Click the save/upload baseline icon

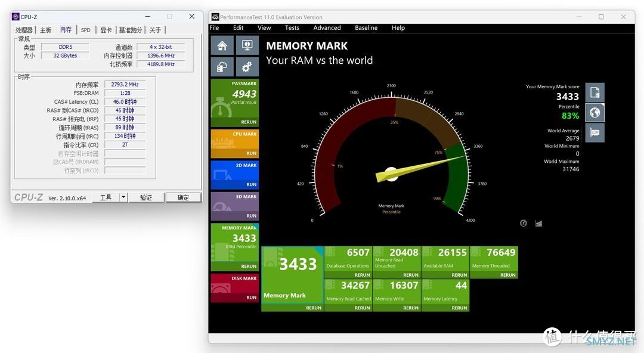(222, 67)
